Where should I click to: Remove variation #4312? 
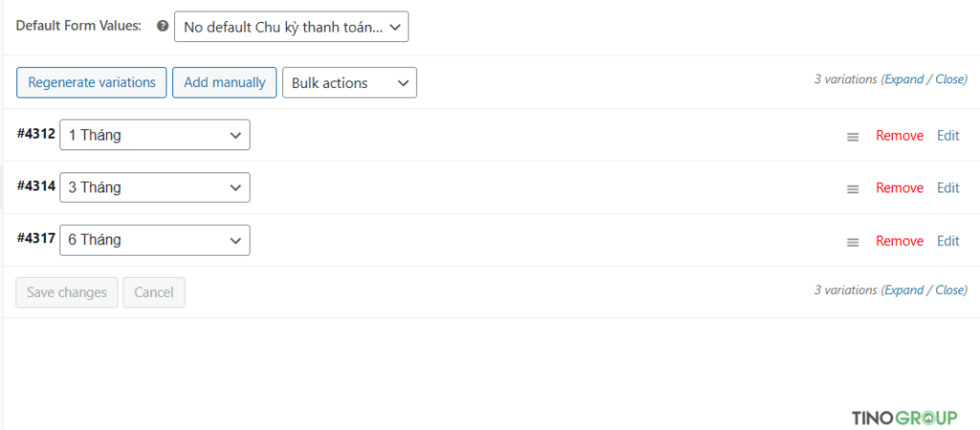tap(900, 136)
